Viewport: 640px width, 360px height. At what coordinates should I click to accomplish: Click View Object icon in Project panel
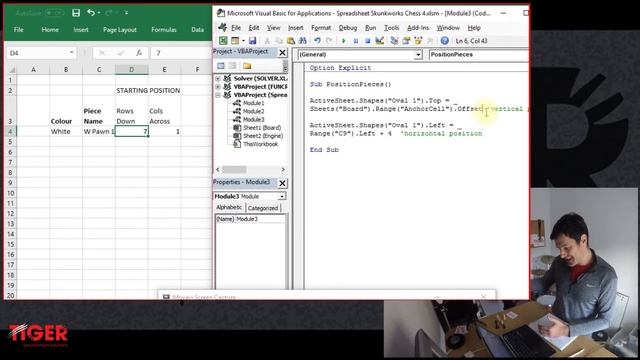232,66
